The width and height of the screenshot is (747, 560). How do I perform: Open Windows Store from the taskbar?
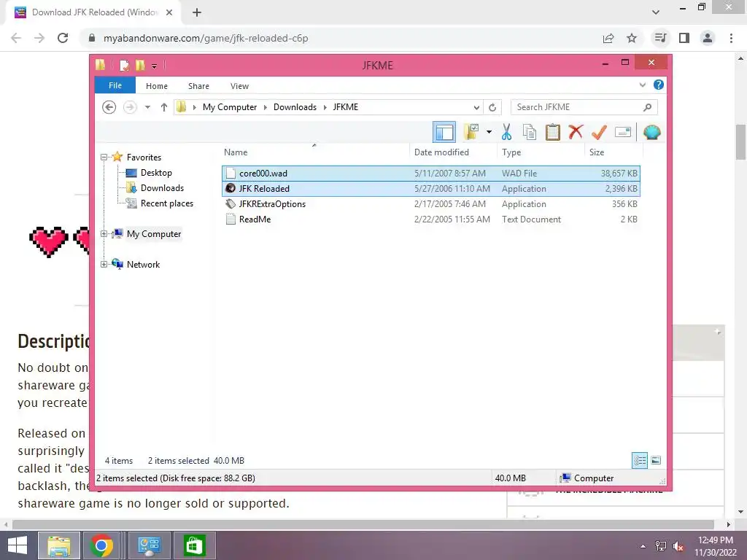[x=193, y=545]
